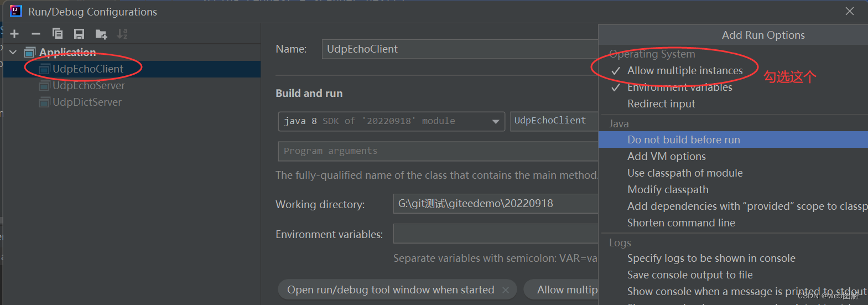This screenshot has width=868, height=305.
Task: Click the Remove Configuration minus icon
Action: click(36, 34)
